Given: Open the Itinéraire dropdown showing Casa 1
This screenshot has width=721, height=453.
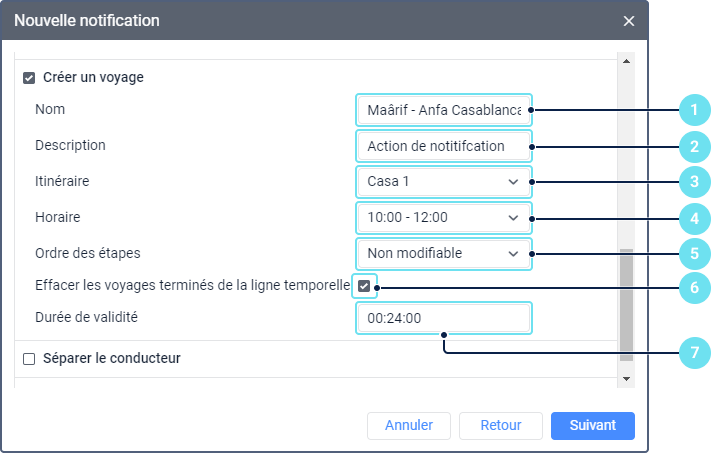Looking at the screenshot, I should (444, 182).
